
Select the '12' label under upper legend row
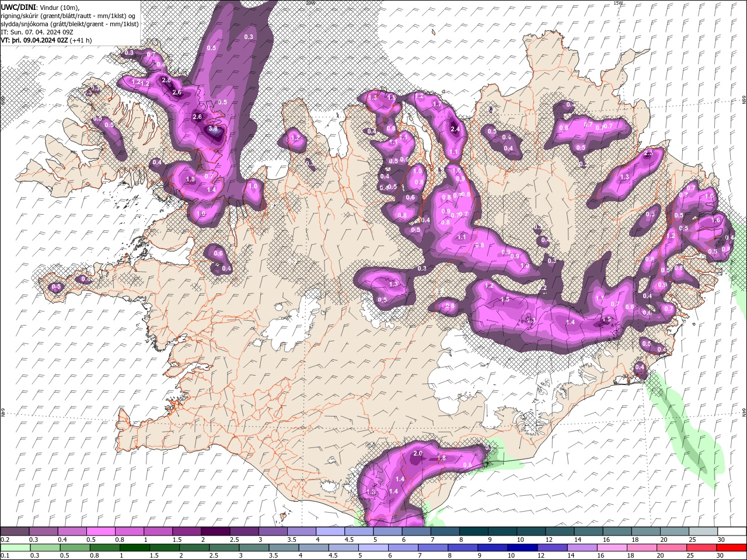(x=549, y=540)
